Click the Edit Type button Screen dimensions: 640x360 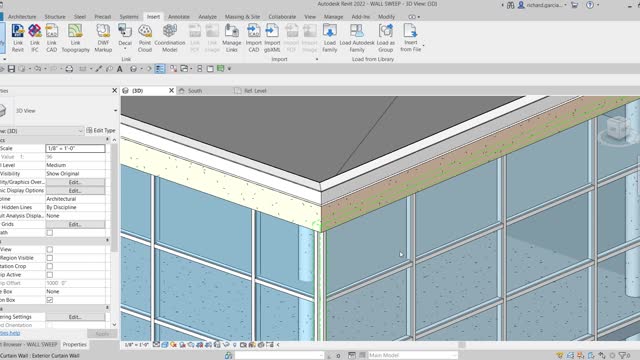click(101, 131)
